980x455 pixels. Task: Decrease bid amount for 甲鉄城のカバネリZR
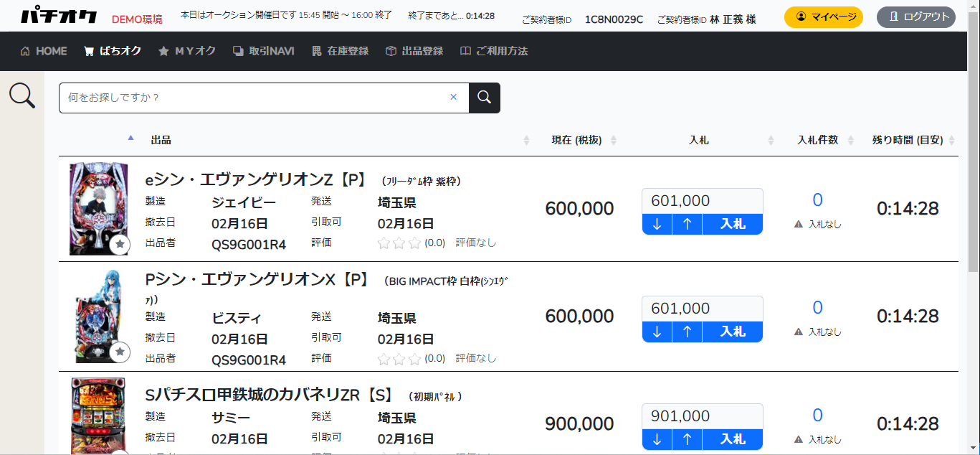point(657,439)
